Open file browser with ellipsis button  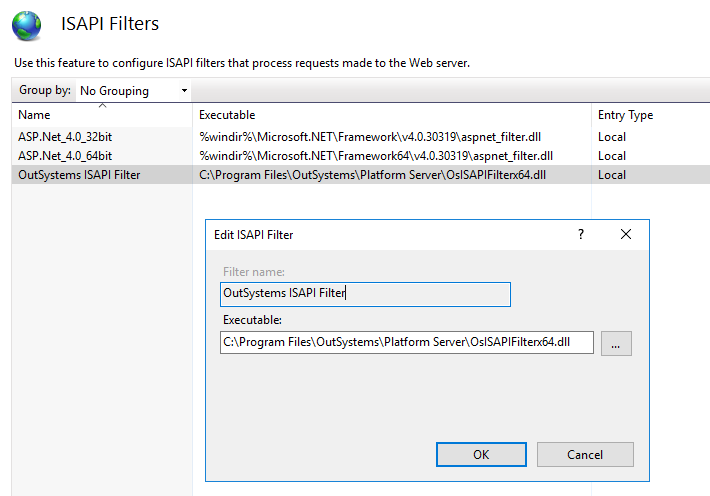click(616, 343)
